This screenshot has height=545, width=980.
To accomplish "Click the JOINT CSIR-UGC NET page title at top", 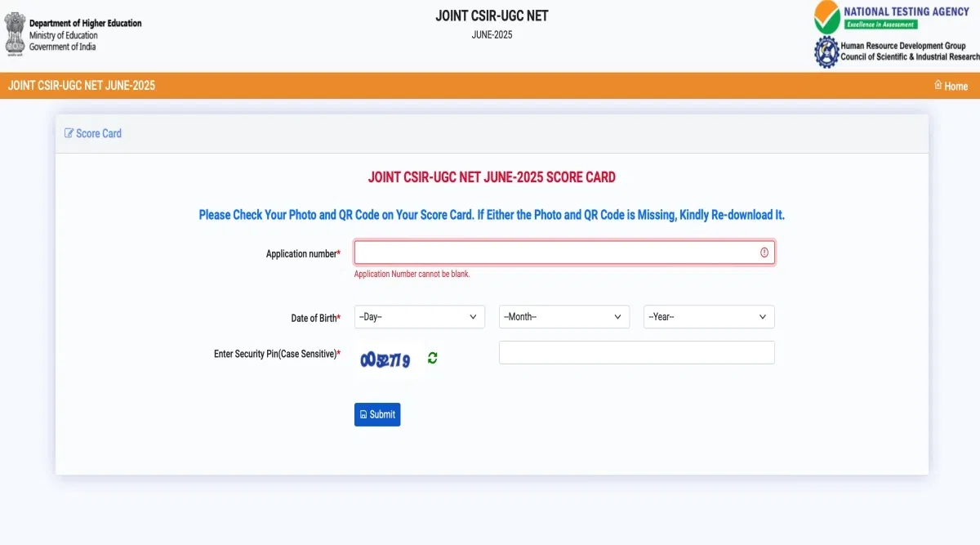I will 492,16.
